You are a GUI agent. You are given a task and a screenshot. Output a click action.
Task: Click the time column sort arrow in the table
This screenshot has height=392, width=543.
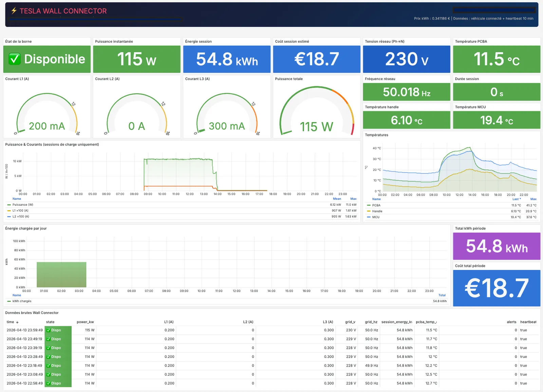[x=18, y=322]
